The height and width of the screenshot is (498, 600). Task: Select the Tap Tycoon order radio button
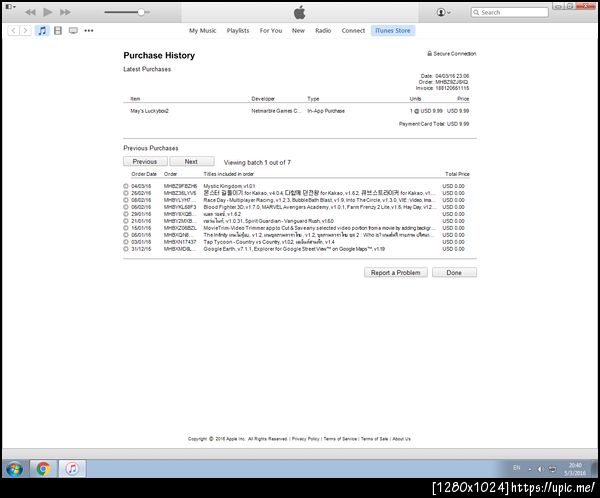point(126,242)
